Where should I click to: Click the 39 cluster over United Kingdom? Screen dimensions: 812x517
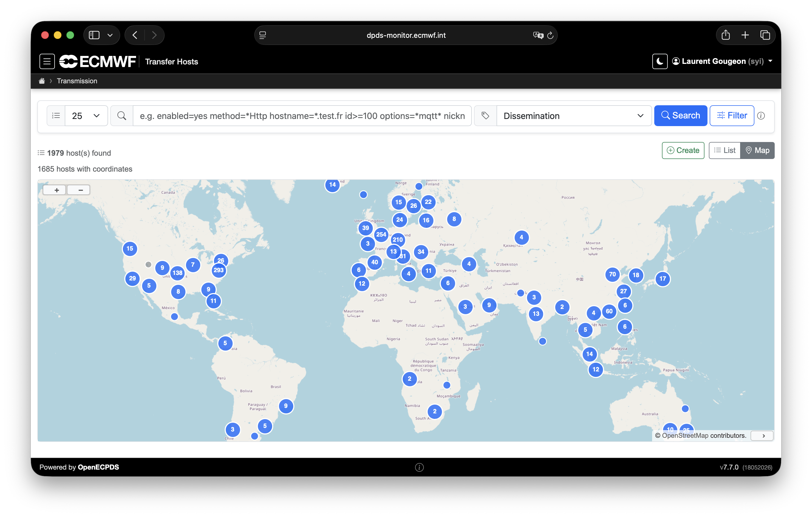coord(365,228)
